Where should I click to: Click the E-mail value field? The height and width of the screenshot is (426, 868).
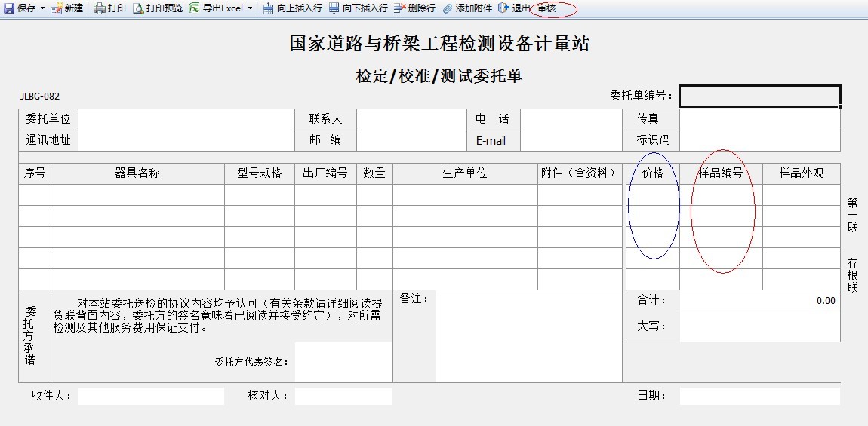[572, 140]
